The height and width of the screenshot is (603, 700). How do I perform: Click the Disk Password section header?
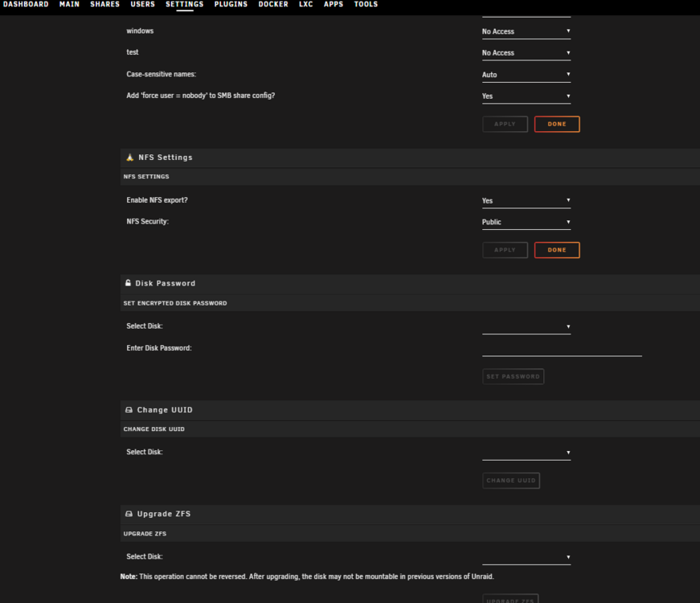coord(410,284)
